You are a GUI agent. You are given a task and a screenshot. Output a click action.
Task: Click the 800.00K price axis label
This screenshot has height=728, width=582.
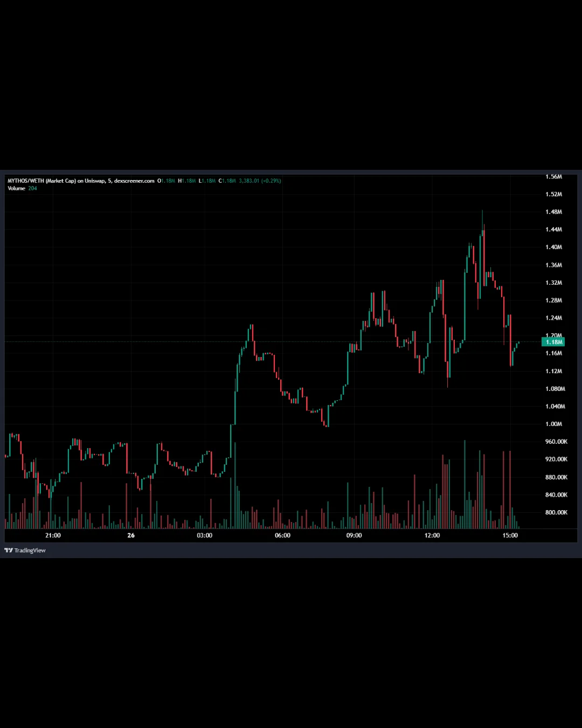(x=556, y=512)
